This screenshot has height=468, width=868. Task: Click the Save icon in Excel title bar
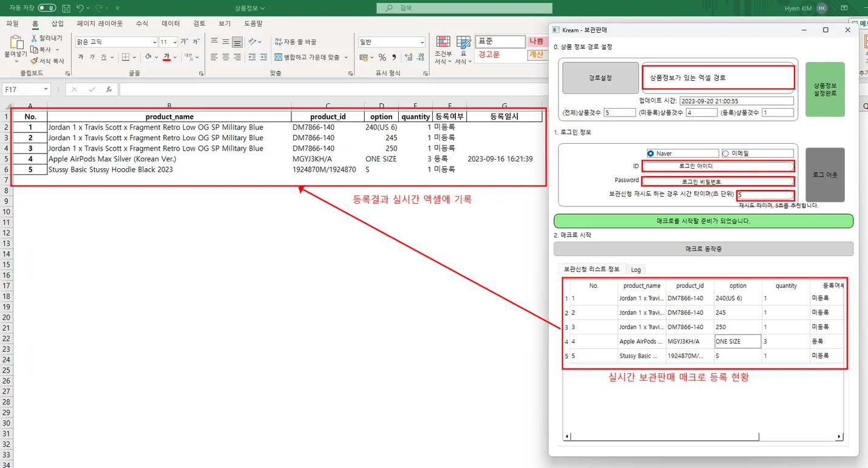(66, 8)
